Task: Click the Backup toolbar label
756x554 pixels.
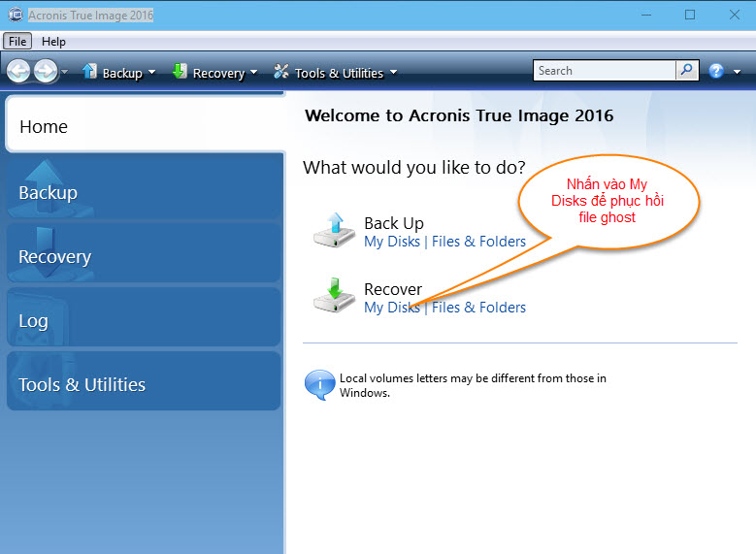Action: click(x=122, y=73)
